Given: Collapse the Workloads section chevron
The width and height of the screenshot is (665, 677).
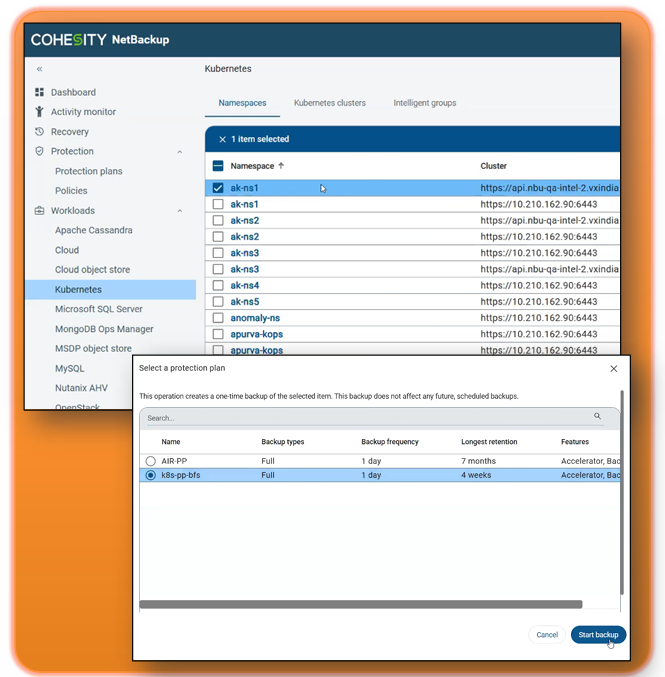Looking at the screenshot, I should [x=180, y=211].
